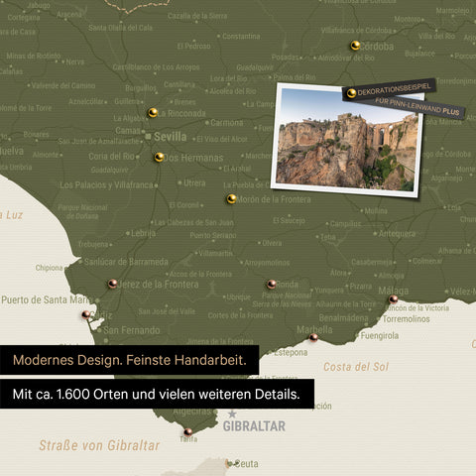Click the copper pin at Ronda
This screenshot has height=476, width=476.
click(272, 284)
